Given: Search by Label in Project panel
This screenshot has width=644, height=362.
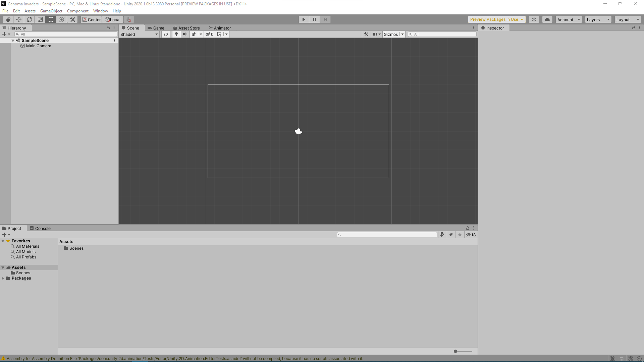Looking at the screenshot, I should coord(451,235).
